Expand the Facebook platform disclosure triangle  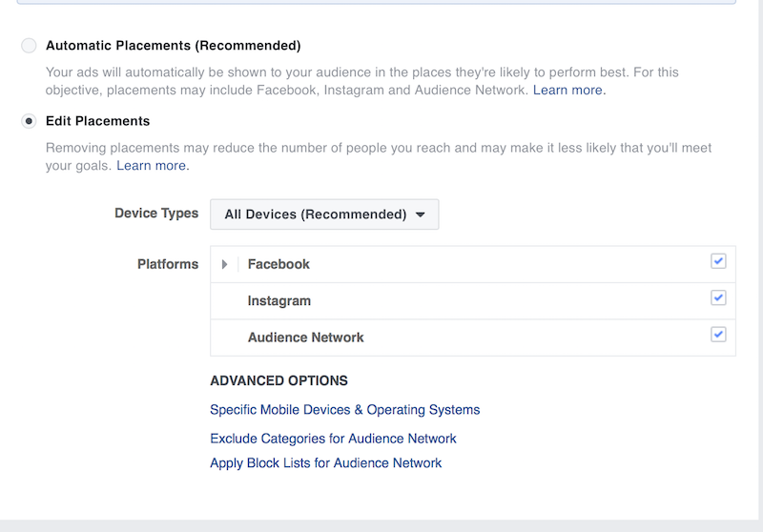(225, 265)
